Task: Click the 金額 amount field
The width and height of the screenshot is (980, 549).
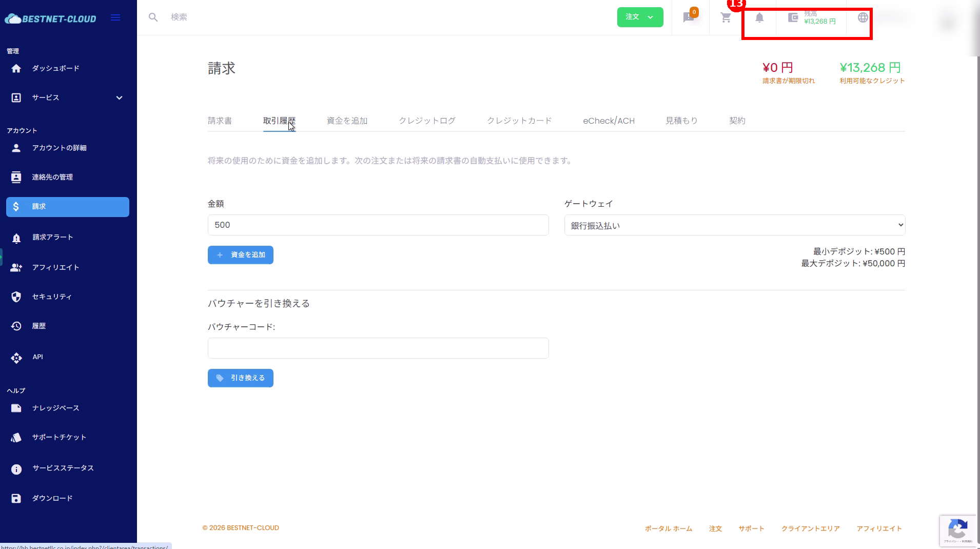Action: click(378, 225)
